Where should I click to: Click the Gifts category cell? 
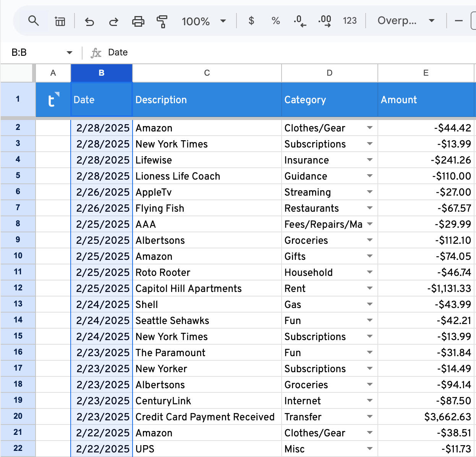coord(330,256)
